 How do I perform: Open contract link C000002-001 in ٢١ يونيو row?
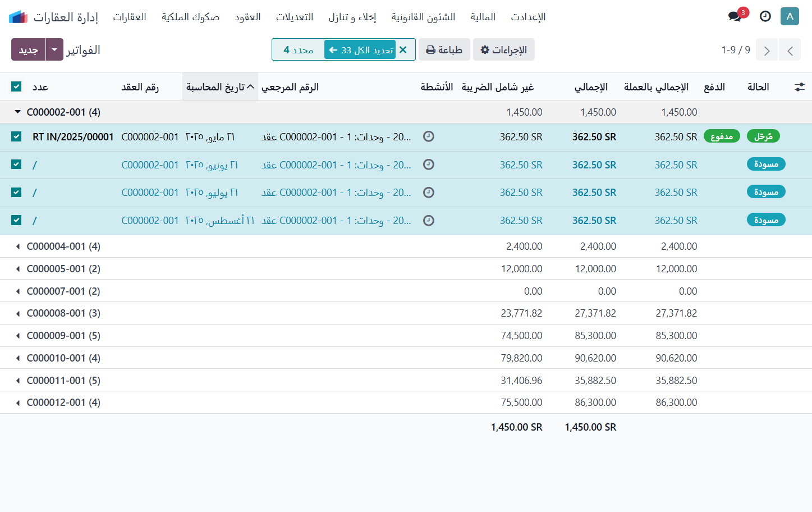(x=150, y=164)
